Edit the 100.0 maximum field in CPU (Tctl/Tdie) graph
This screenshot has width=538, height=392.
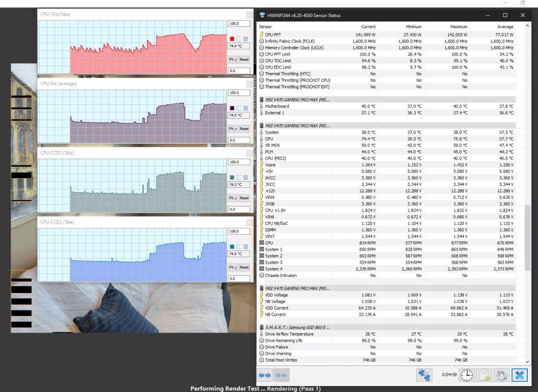(239, 23)
